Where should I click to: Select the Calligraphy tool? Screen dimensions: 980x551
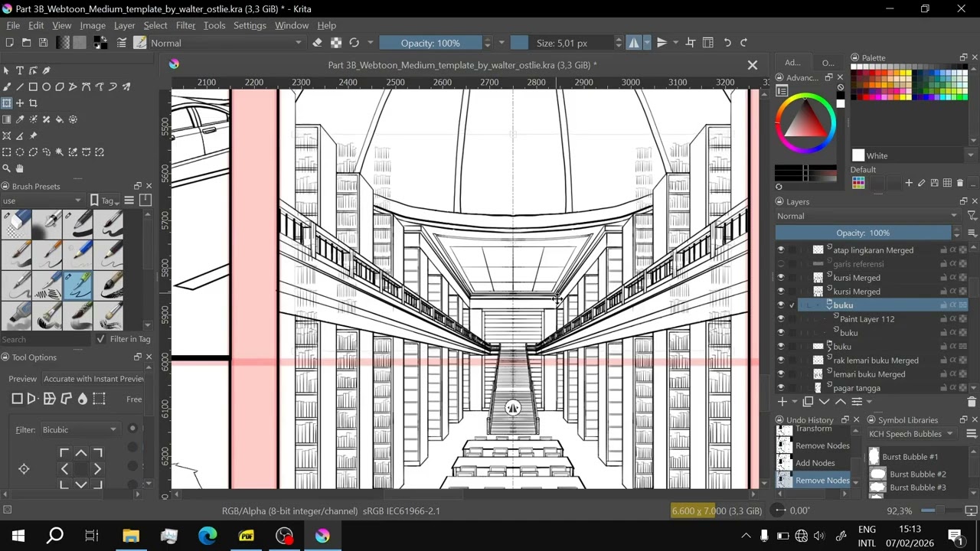pyautogui.click(x=46, y=70)
